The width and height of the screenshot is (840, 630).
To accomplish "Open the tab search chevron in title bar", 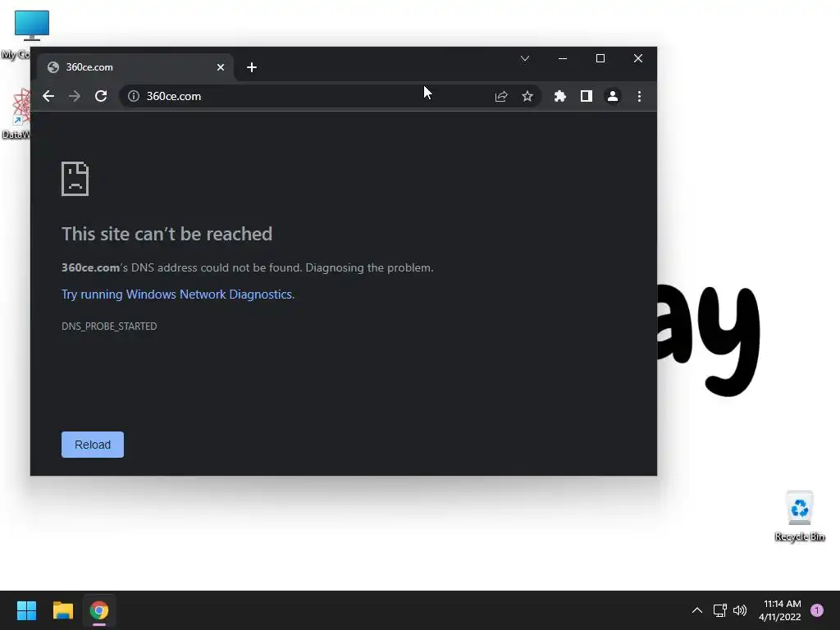I will (525, 58).
